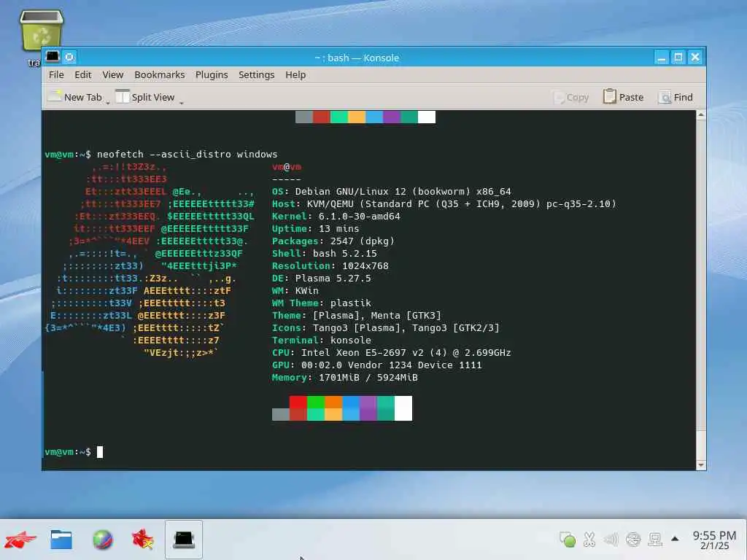Click the red star launcher in the taskbar
This screenshot has width=747, height=560.
[x=143, y=540]
